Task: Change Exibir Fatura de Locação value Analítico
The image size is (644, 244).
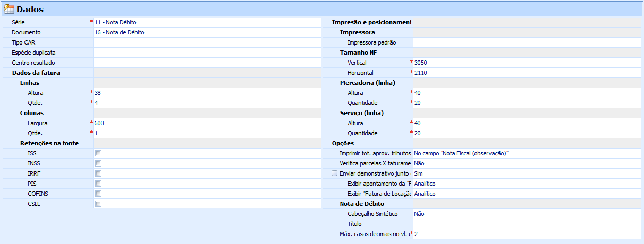Action: pyautogui.click(x=527, y=194)
